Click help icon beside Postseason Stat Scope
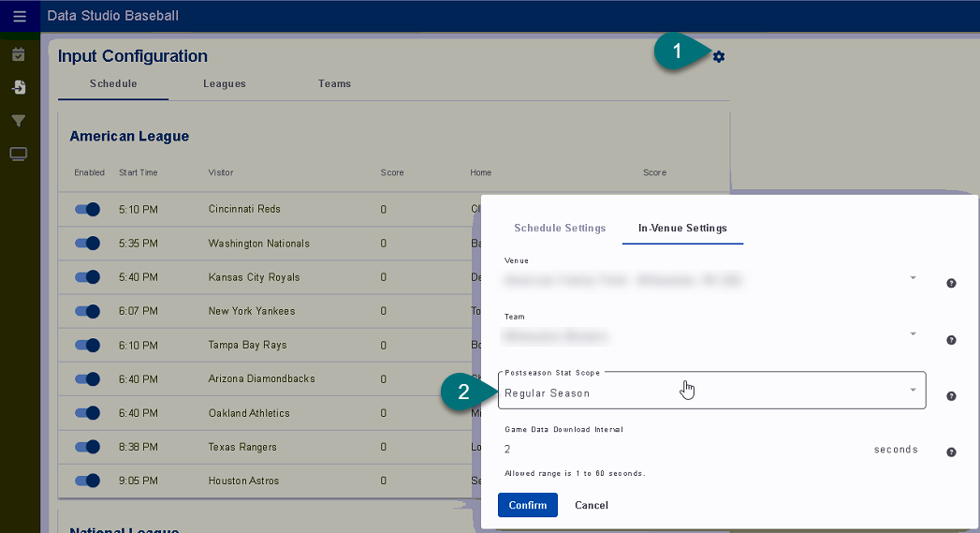The width and height of the screenshot is (980, 533). [951, 396]
